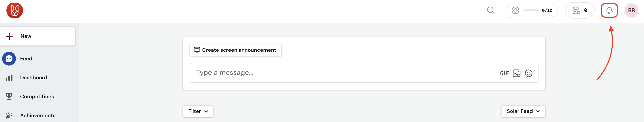Open the notifications bell icon
Image resolution: width=644 pixels, height=122 pixels.
(609, 10)
